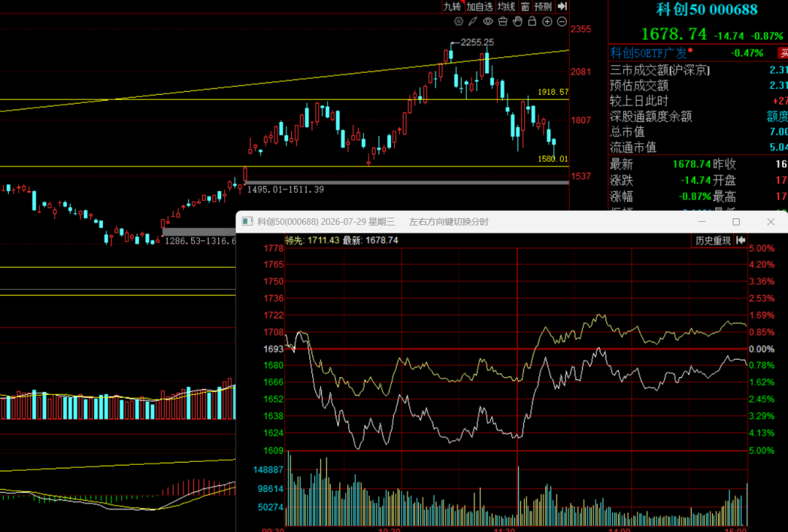Click 历史重现 history replay button
The height and width of the screenshot is (532, 788).
click(713, 241)
